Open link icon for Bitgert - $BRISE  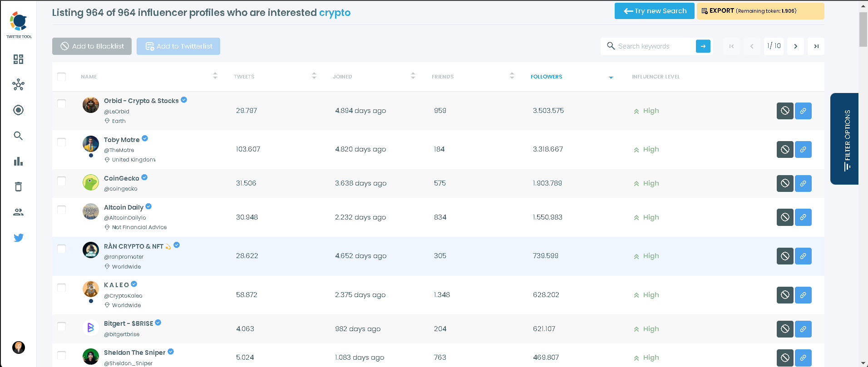pyautogui.click(x=803, y=329)
